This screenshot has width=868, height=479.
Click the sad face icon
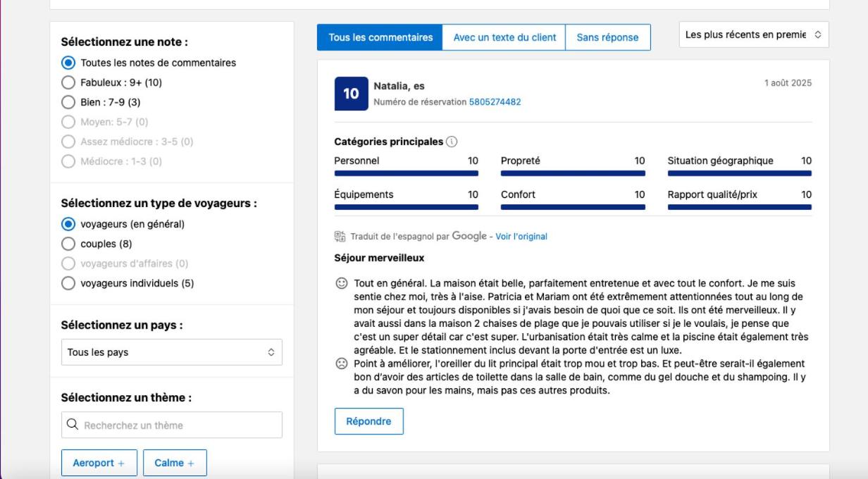pos(342,364)
